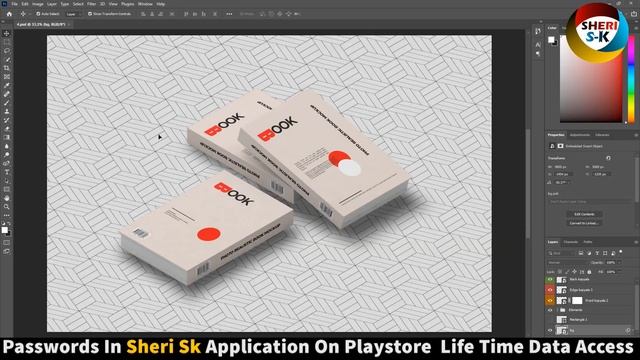
Task: Toggle visibility of the bg layer
Action: 550,330
